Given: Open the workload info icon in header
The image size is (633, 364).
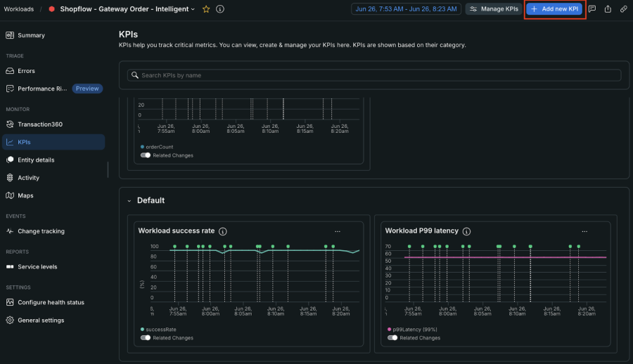Looking at the screenshot, I should 220,9.
